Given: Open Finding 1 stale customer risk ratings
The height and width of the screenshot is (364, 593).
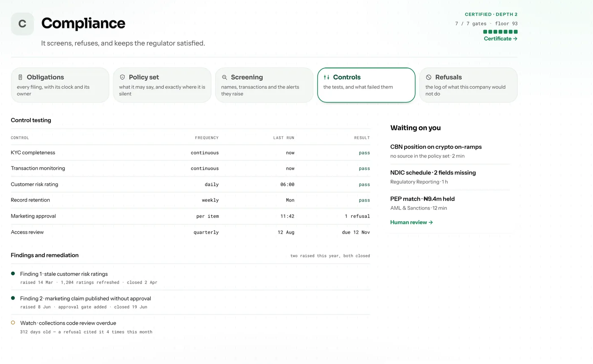Looking at the screenshot, I should 191,278.
